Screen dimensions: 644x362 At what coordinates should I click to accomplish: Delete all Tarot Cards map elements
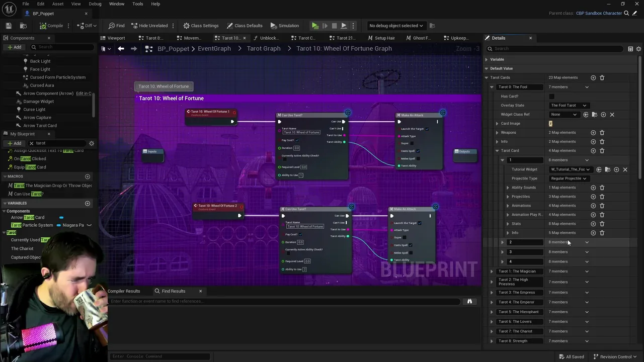pos(602,78)
